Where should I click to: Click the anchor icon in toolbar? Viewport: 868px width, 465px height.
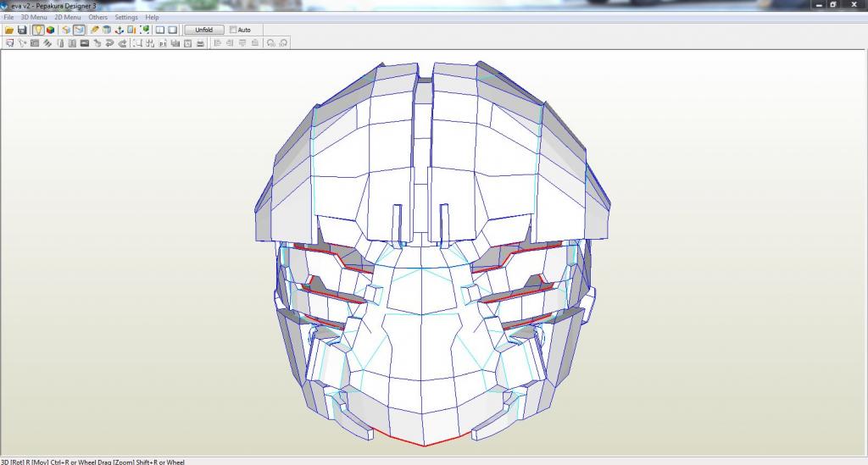(119, 30)
